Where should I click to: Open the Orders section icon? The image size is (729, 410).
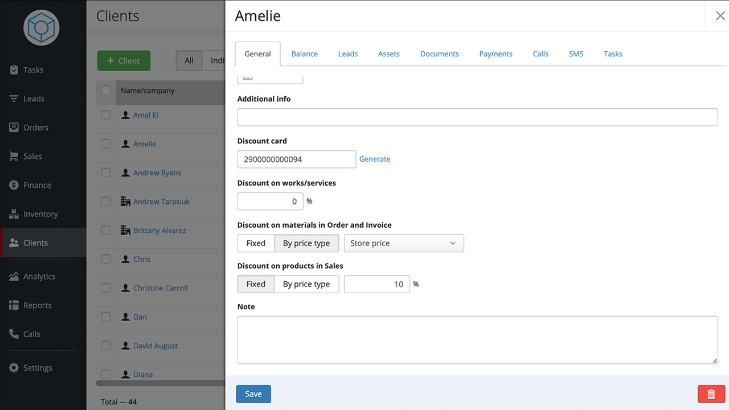(x=14, y=127)
